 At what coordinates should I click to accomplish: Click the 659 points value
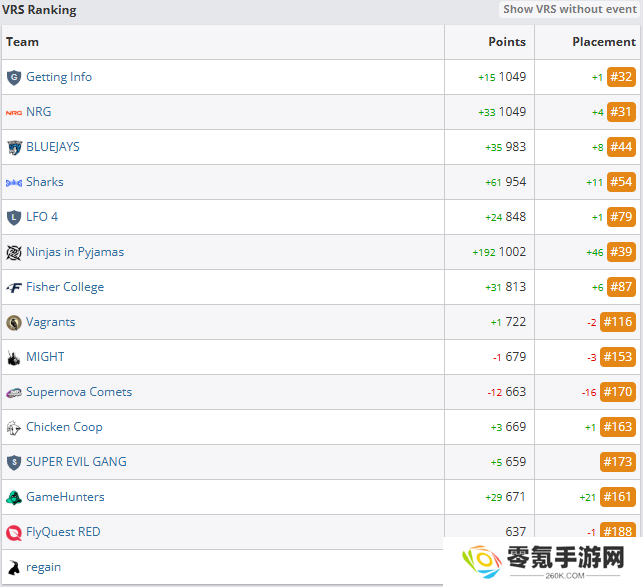(x=516, y=462)
